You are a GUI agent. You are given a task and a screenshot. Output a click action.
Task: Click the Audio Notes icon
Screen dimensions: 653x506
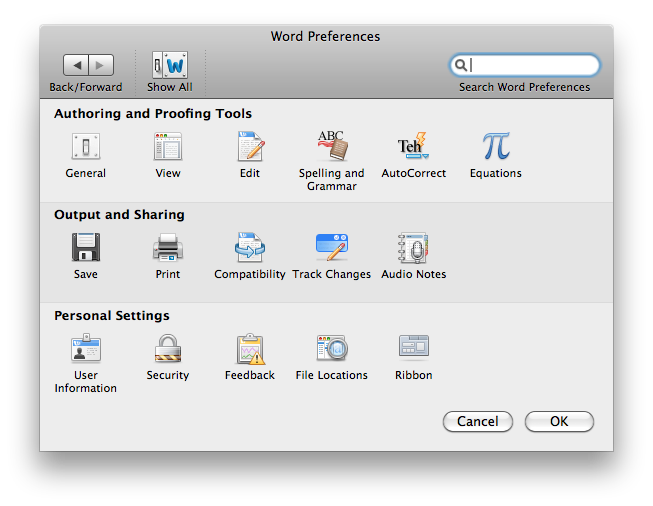point(413,248)
